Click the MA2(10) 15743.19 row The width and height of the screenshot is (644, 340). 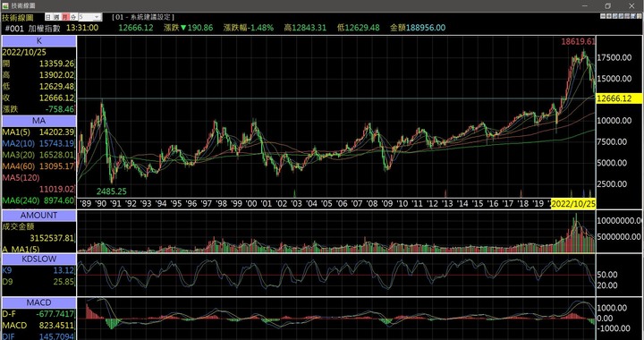point(38,144)
